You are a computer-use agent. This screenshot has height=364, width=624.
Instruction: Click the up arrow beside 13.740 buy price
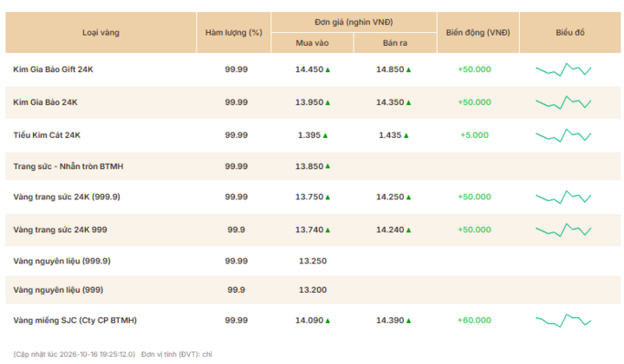point(328,231)
